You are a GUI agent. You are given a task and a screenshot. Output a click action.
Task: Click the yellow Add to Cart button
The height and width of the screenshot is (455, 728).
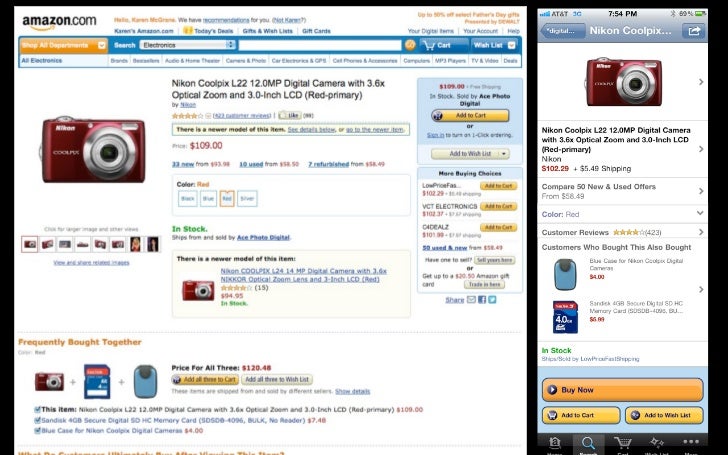[x=470, y=116]
